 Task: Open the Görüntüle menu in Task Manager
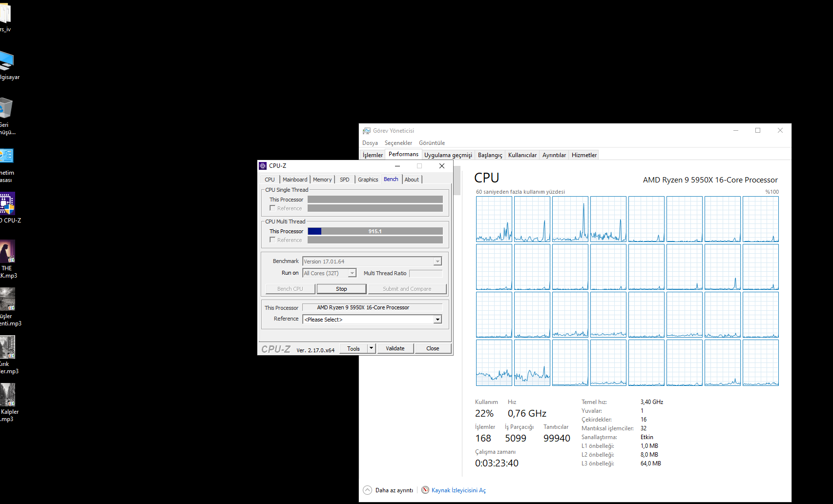pos(432,143)
